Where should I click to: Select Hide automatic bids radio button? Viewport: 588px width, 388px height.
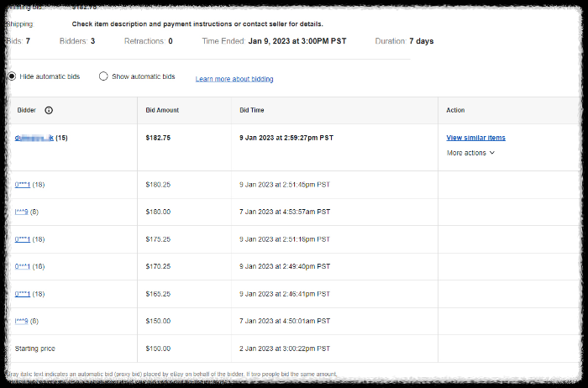click(12, 76)
